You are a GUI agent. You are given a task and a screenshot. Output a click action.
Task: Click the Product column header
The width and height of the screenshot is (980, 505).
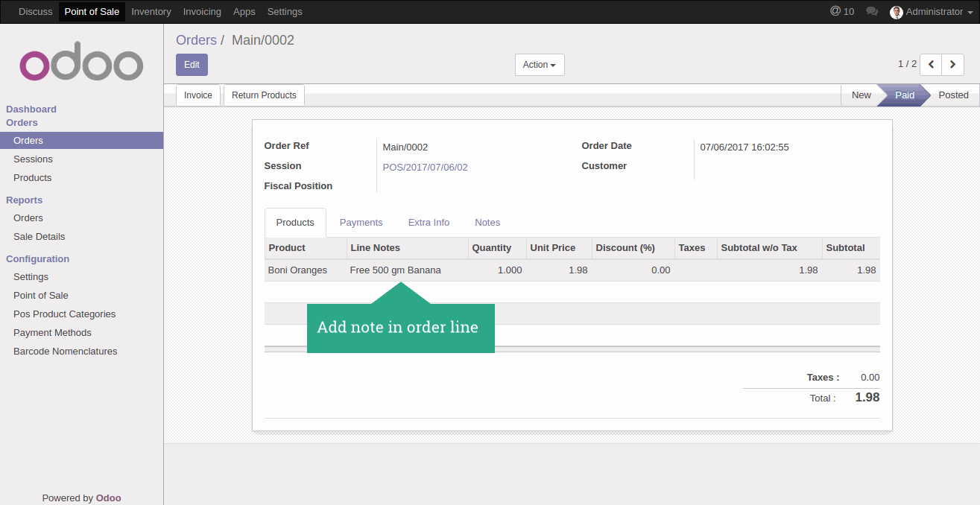click(306, 248)
